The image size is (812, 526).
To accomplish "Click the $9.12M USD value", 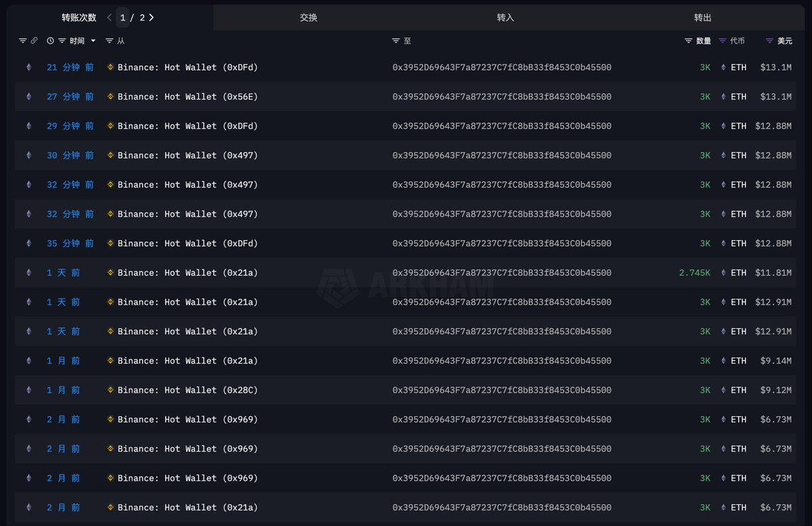I will coord(776,390).
